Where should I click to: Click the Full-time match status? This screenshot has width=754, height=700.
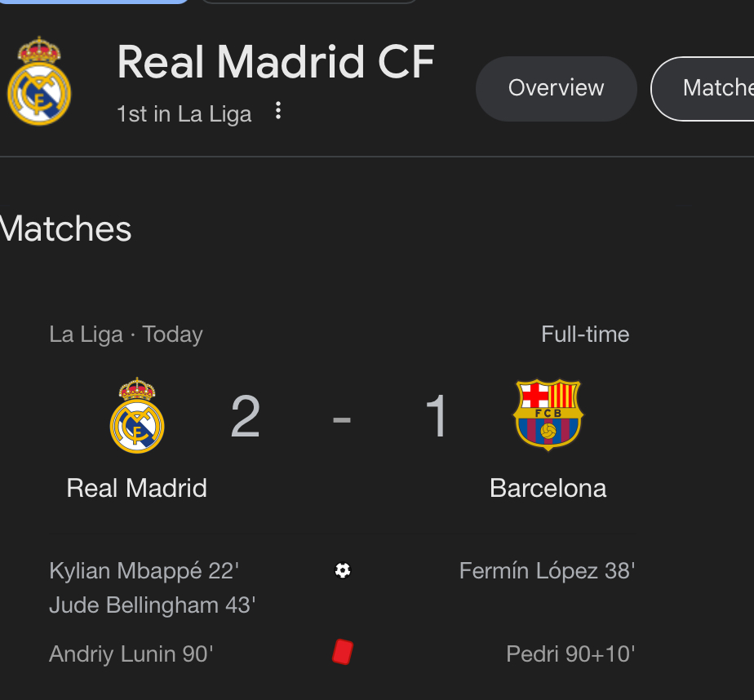(585, 334)
